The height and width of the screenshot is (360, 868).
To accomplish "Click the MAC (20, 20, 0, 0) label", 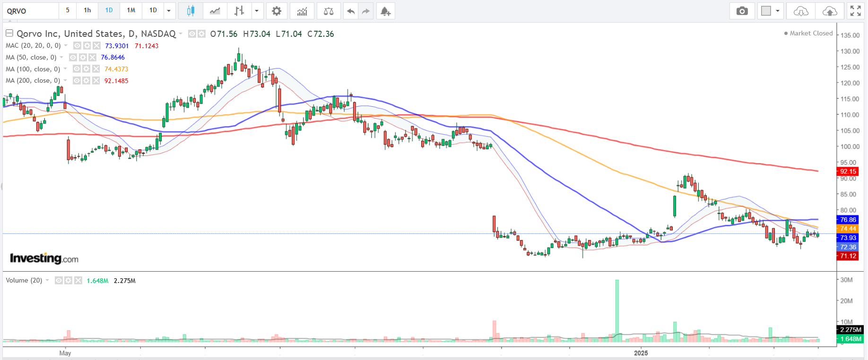I will [33, 46].
